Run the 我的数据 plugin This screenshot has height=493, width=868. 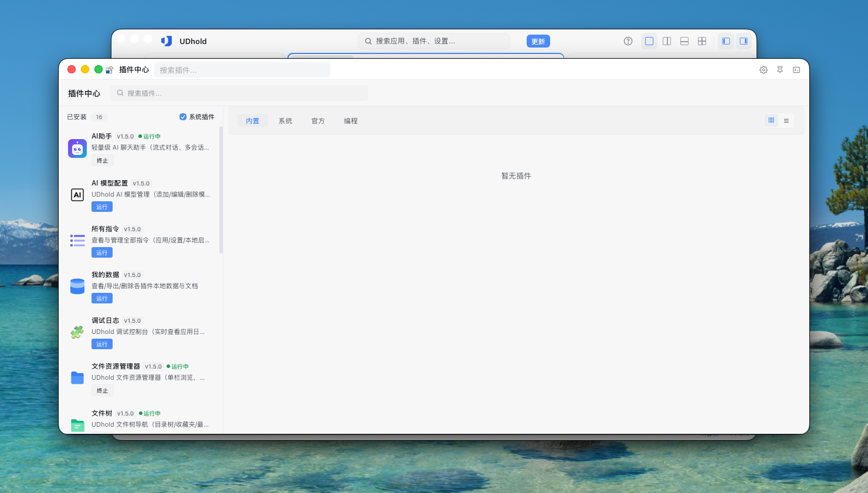click(x=102, y=298)
